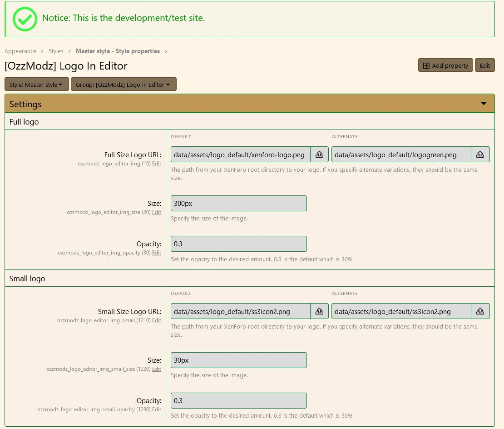Navigate to Styles breadcrumb

point(56,51)
